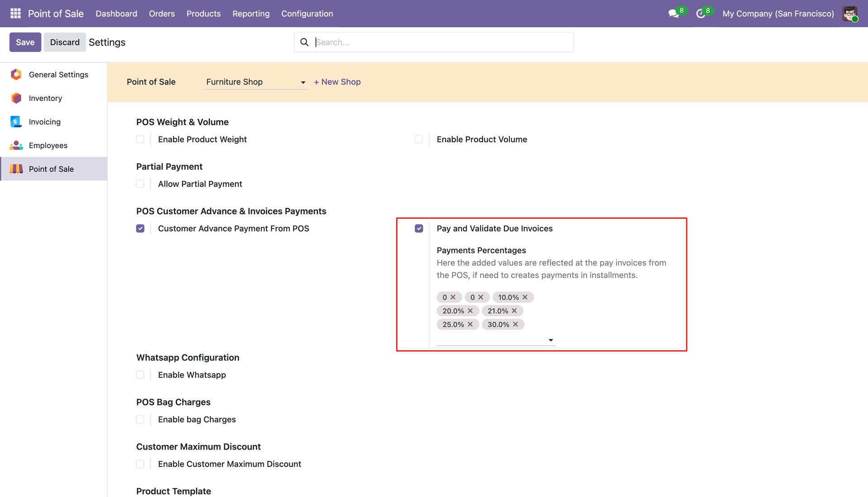Image resolution: width=868 pixels, height=497 pixels.
Task: Remove the 30.0% percentage tag
Action: (515, 324)
